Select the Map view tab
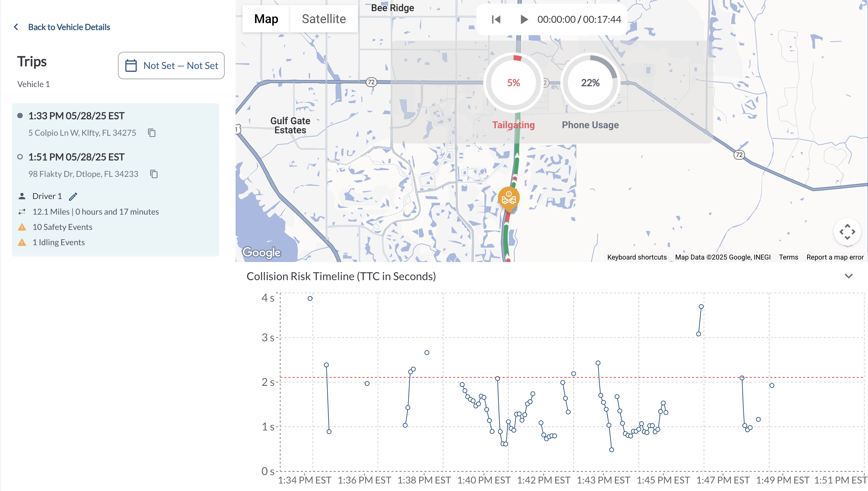The width and height of the screenshot is (868, 491). click(266, 19)
